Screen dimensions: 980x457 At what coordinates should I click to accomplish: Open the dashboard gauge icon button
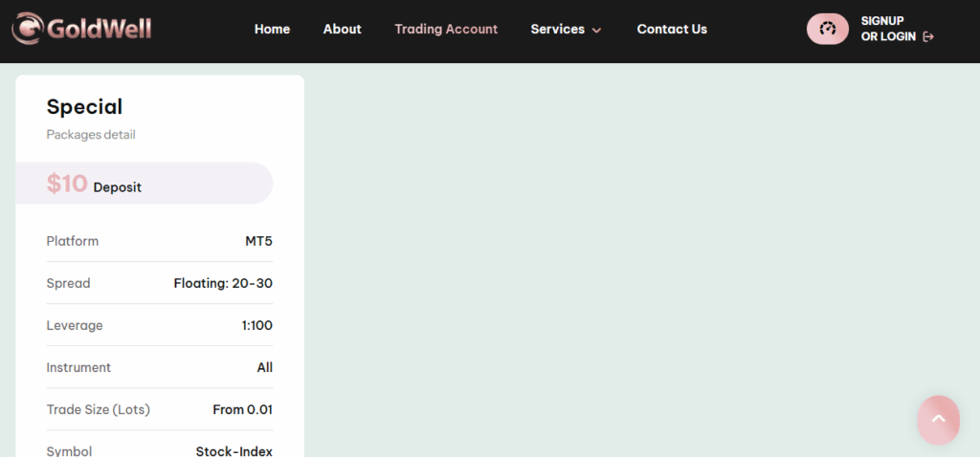[828, 29]
